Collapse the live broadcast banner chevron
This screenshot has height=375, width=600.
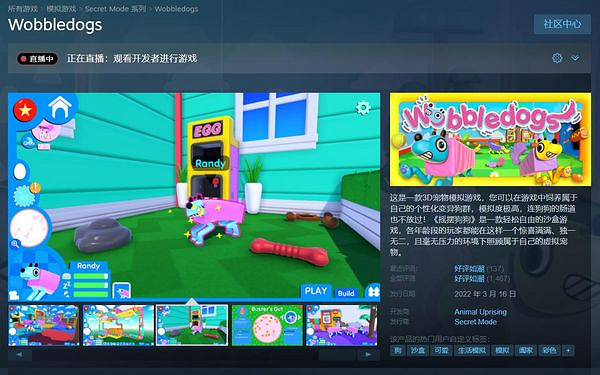575,58
